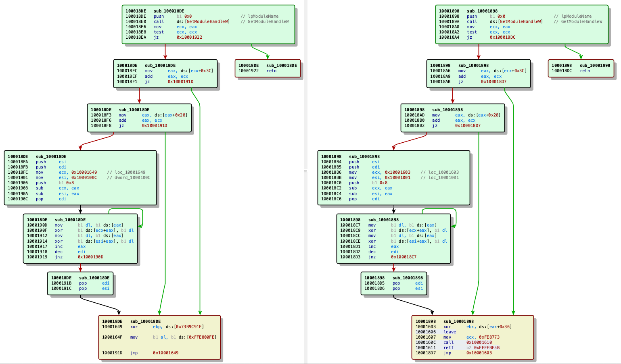Viewport: 621px width, 364px height.
Task: Click the pop esi line at 1000191C
Action: pos(80,289)
